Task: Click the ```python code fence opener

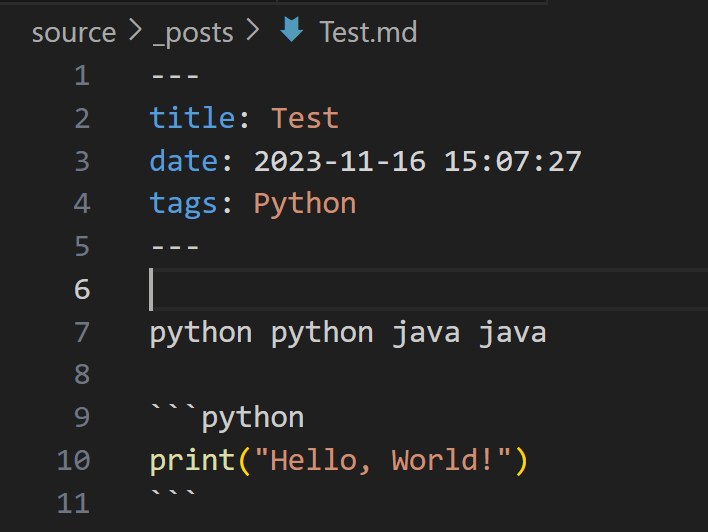Action: (x=227, y=417)
